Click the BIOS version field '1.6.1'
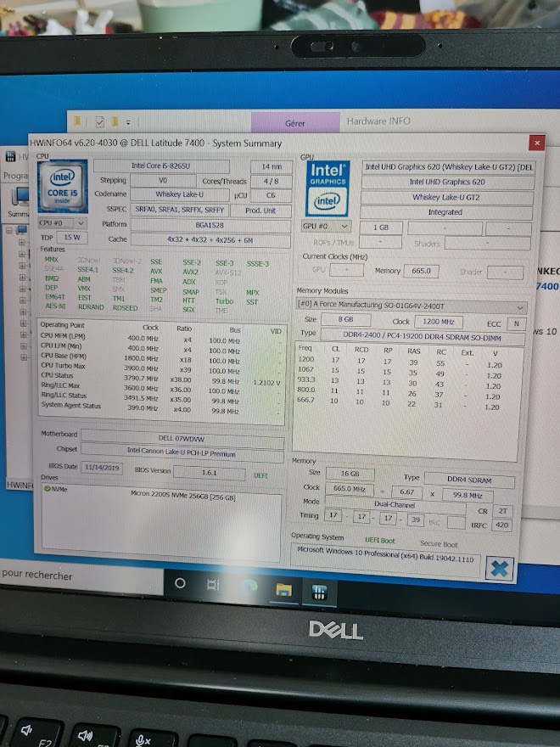Viewport: 560px width, 747px height. (x=210, y=473)
